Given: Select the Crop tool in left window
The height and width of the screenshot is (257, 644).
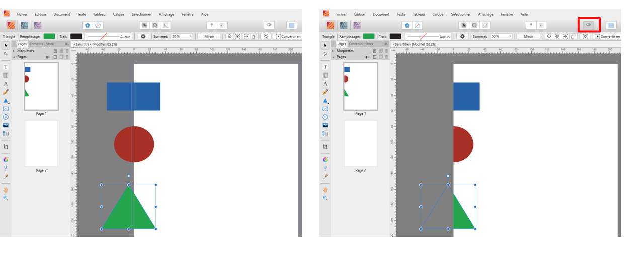Looking at the screenshot, I should tap(6, 147).
